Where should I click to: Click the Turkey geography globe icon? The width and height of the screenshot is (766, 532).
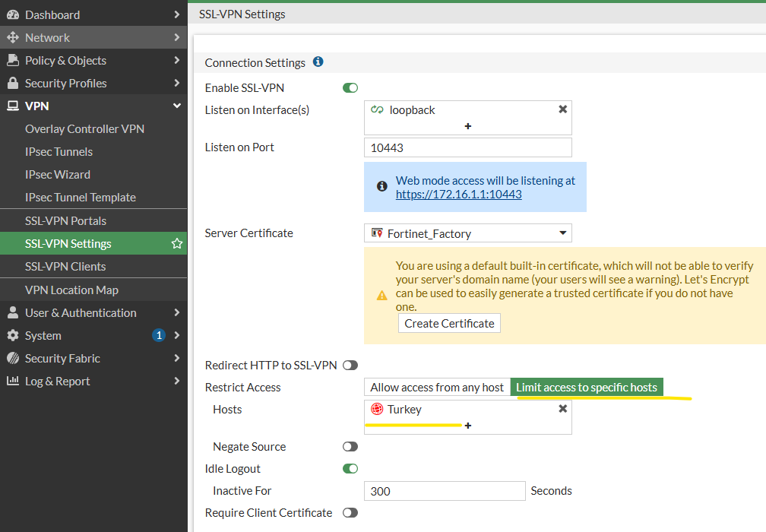377,409
